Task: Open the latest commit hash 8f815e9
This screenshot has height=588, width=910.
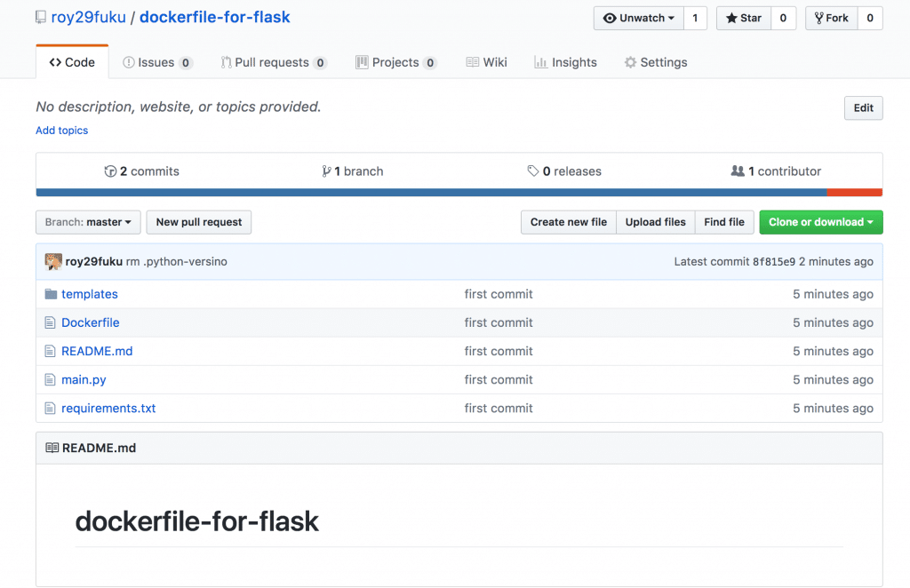Action: click(774, 261)
